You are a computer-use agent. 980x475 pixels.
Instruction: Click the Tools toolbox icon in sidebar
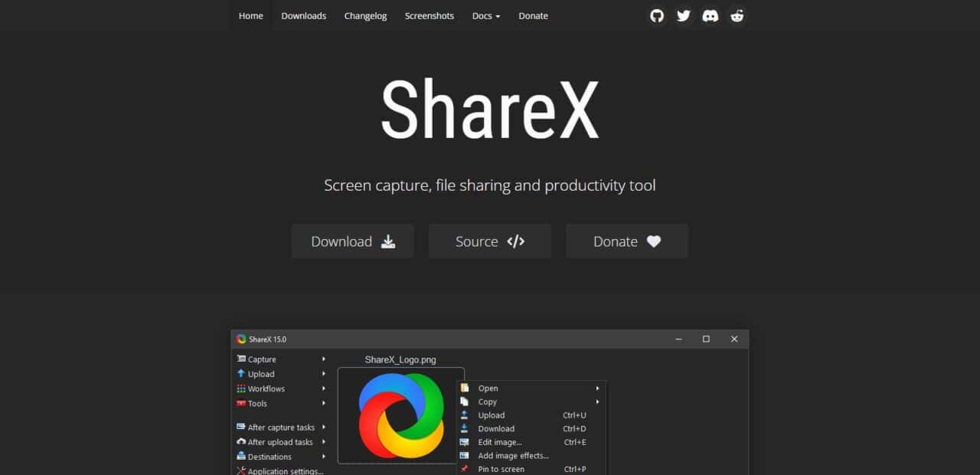pos(241,403)
